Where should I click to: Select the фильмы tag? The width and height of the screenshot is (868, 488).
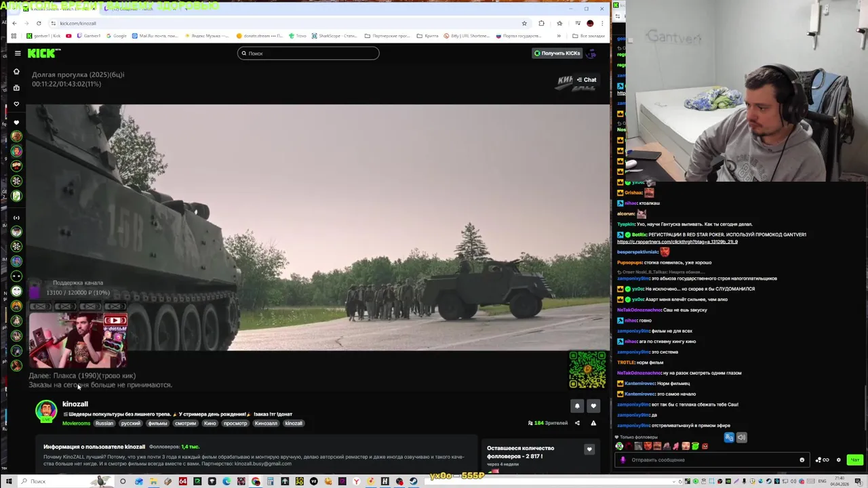click(157, 424)
